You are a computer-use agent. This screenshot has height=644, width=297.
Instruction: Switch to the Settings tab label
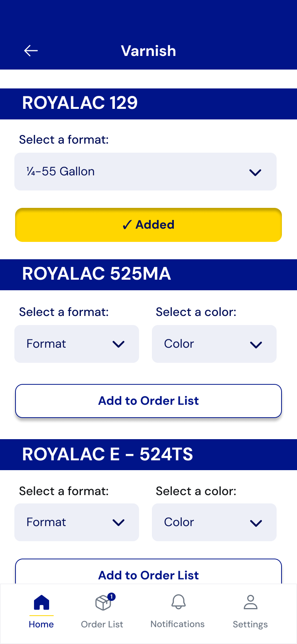(250, 624)
